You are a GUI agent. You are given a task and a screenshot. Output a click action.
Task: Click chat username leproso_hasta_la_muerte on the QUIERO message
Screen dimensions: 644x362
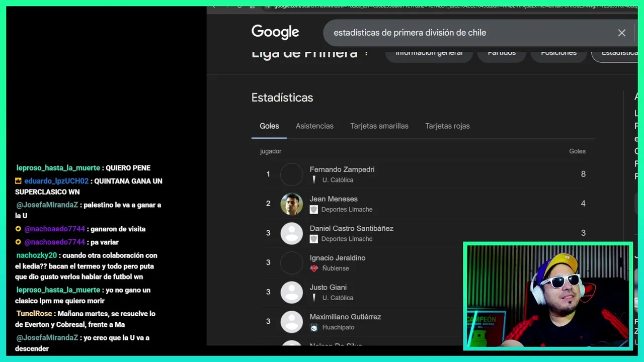click(x=58, y=168)
